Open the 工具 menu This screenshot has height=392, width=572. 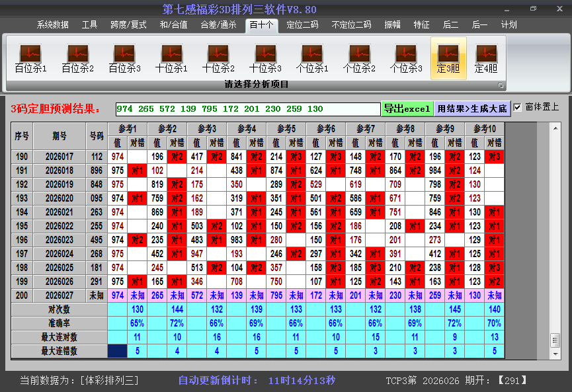[x=89, y=24]
